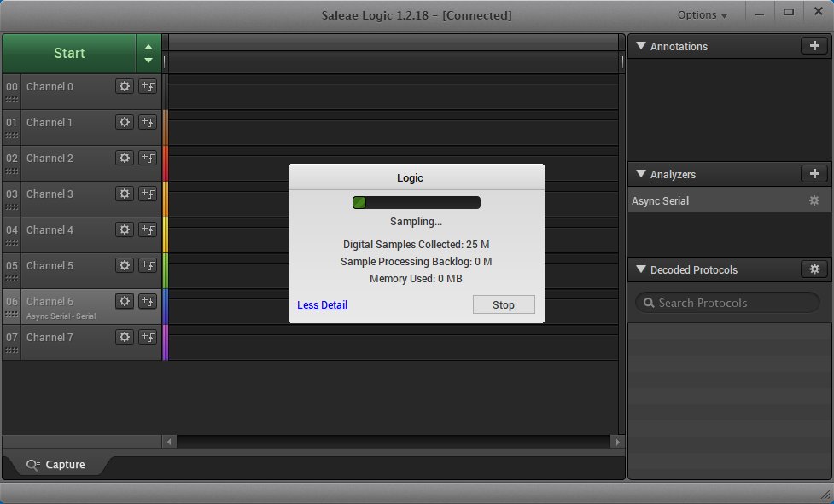This screenshot has height=504, width=834.
Task: Set trigger edge for Channel 5
Action: [148, 265]
